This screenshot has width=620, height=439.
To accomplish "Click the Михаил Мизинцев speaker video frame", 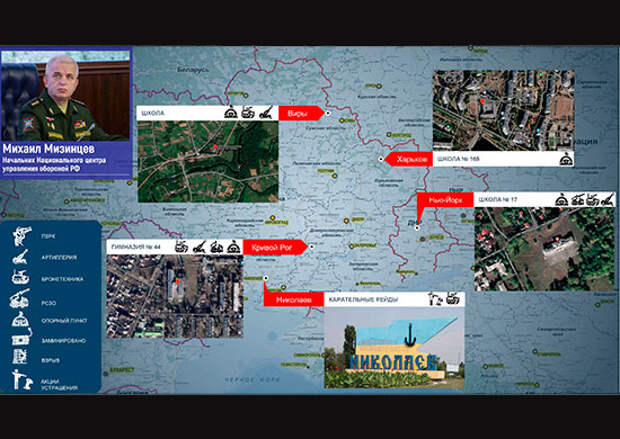I will coord(66,95).
